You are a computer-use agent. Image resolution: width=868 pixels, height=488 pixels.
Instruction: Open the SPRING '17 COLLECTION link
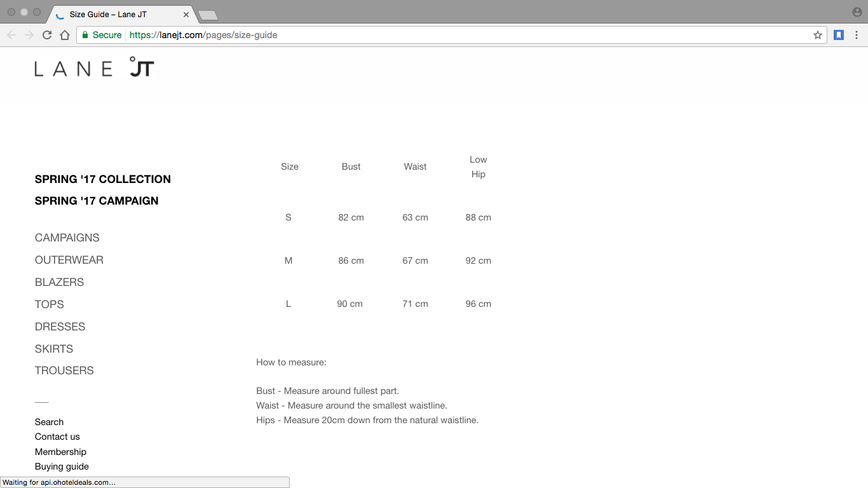pos(103,179)
